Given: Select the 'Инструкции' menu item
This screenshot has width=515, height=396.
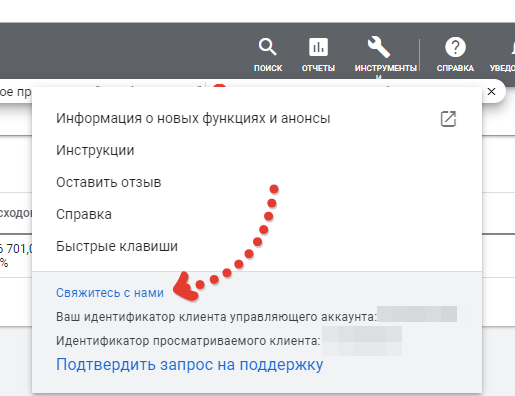Looking at the screenshot, I should (95, 150).
